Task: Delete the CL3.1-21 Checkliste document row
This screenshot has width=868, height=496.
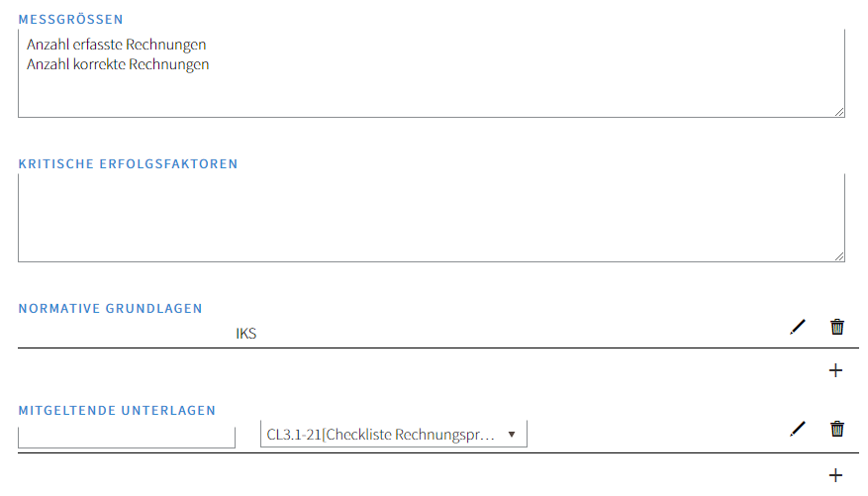Action: click(837, 429)
